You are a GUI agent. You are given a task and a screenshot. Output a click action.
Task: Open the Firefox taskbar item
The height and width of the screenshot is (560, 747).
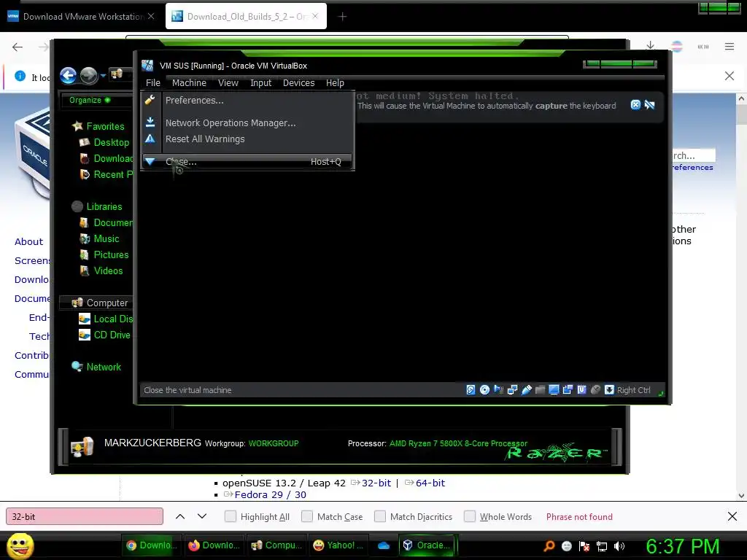pyautogui.click(x=214, y=545)
